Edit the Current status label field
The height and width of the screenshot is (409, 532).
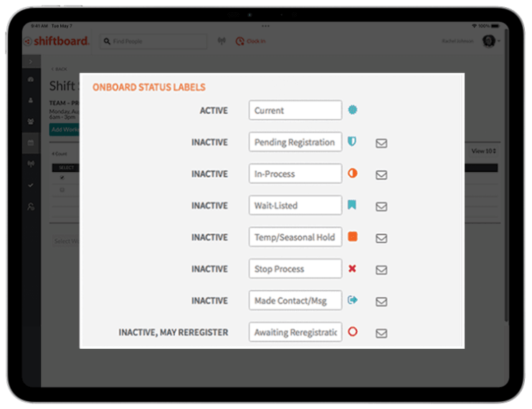295,110
